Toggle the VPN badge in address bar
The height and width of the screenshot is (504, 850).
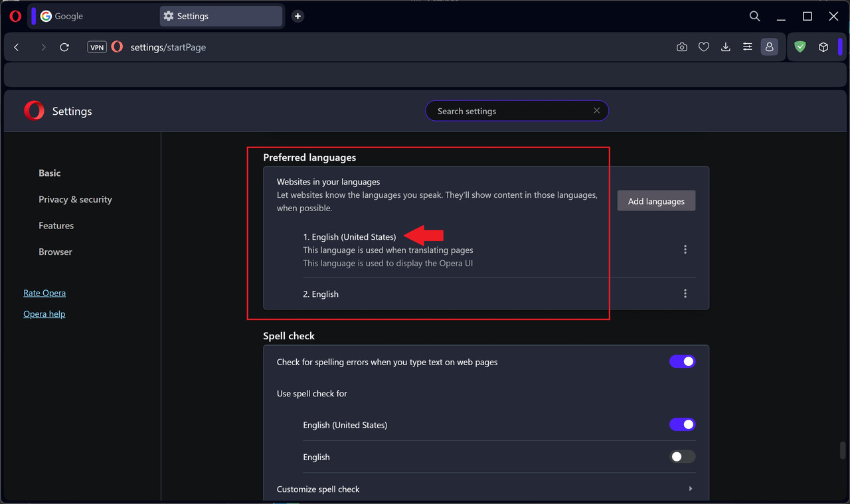pos(97,47)
